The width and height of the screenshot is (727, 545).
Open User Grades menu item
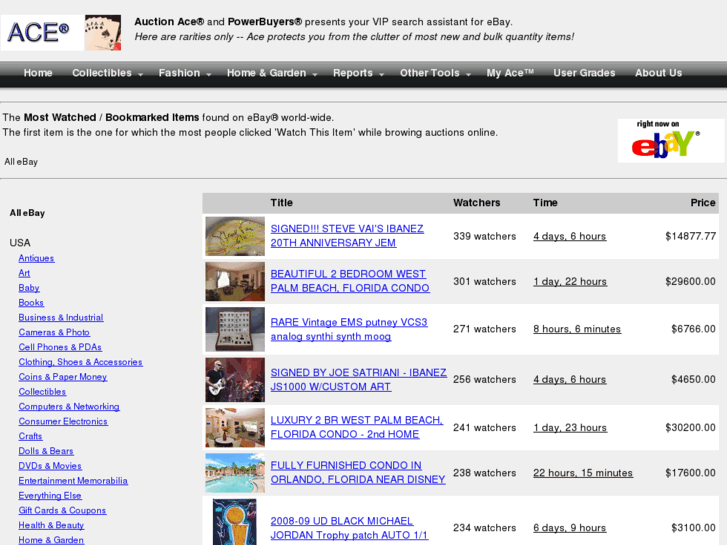(584, 73)
